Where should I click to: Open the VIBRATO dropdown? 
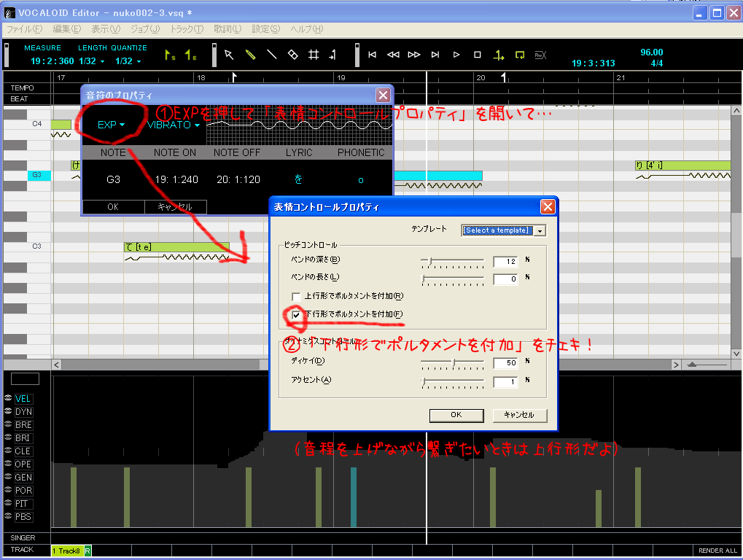pos(174,125)
